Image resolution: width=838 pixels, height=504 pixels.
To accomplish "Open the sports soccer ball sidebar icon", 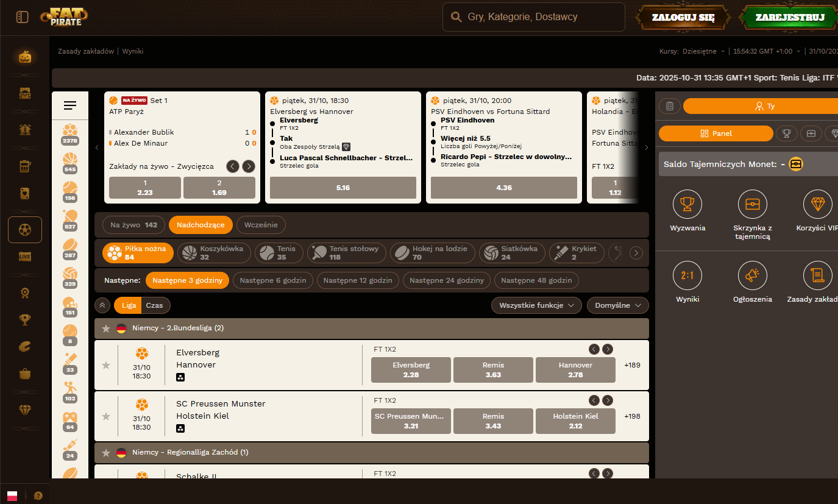I will click(x=25, y=230).
